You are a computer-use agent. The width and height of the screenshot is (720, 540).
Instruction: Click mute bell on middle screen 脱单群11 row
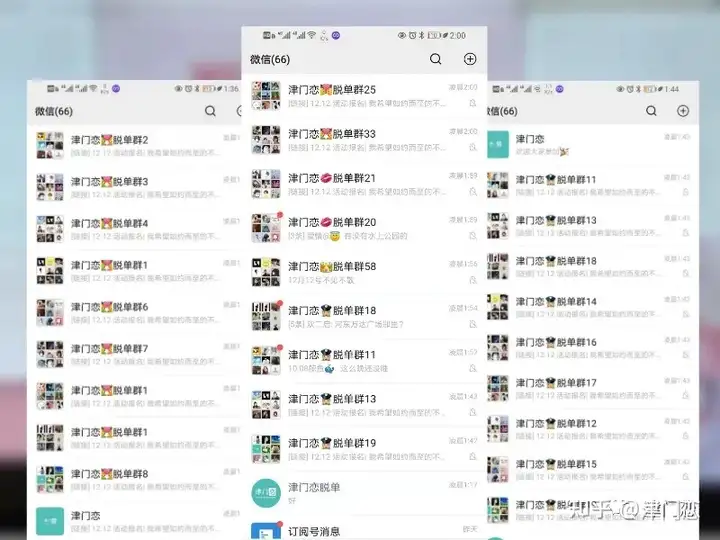click(x=472, y=368)
